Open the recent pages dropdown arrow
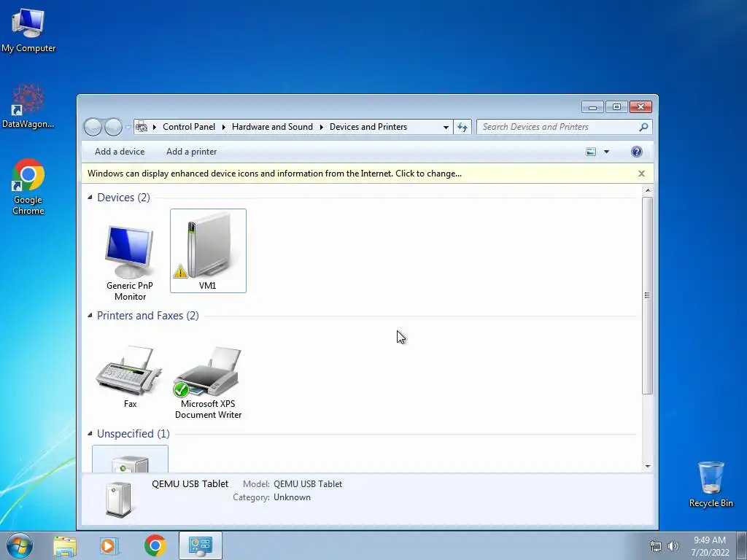747x560 pixels. 128,127
